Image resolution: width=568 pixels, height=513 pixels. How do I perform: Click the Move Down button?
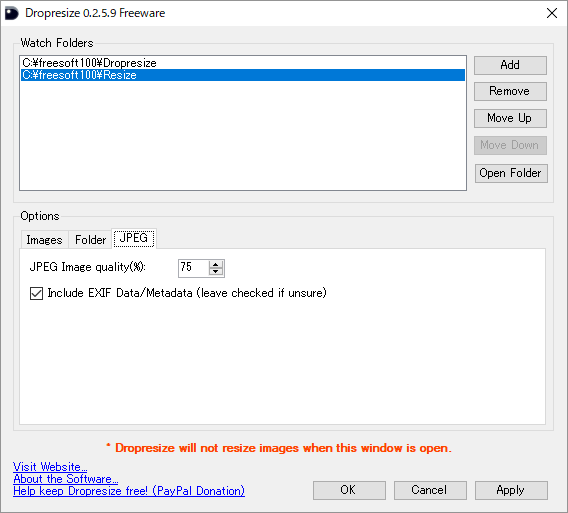pyautogui.click(x=510, y=145)
